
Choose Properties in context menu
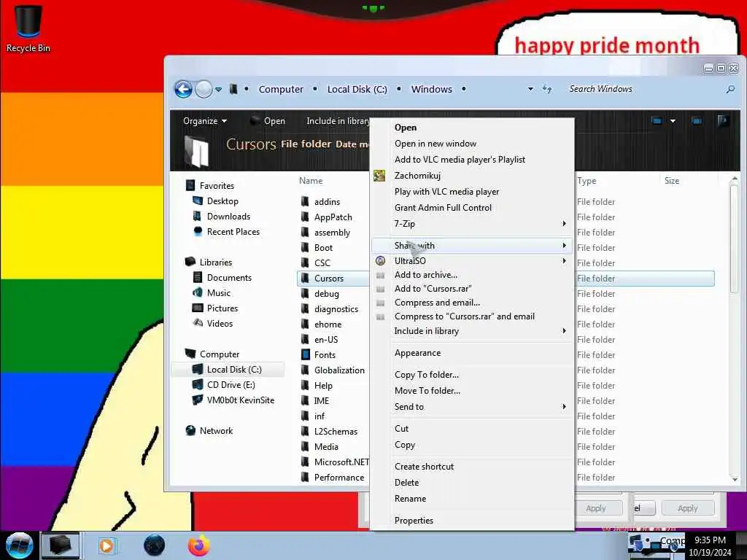pos(414,521)
